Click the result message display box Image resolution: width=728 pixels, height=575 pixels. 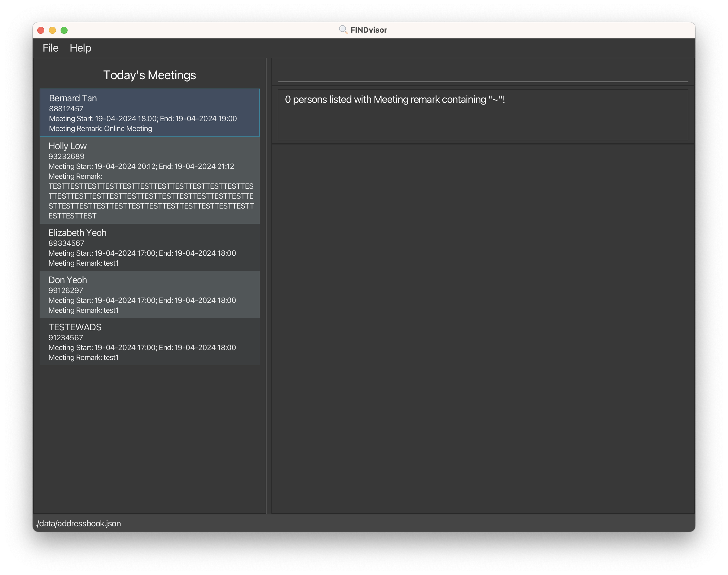point(483,114)
